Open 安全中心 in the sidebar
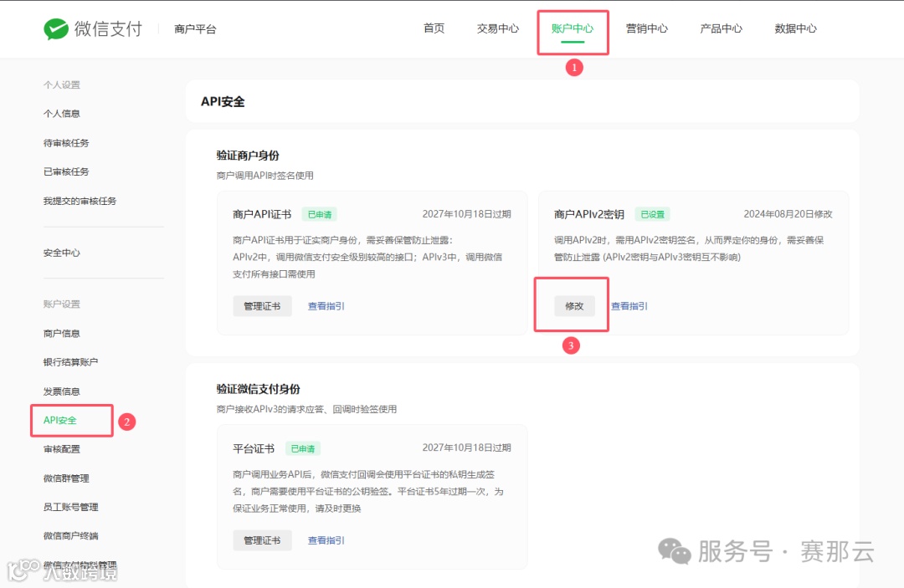Viewport: 904px width, 588px height. 62,253
